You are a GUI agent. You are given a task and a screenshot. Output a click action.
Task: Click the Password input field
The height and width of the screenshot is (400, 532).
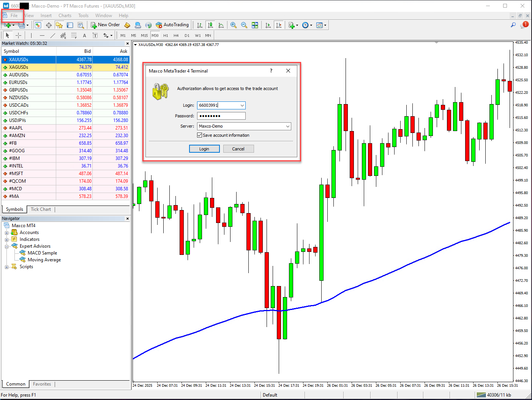[x=221, y=116]
